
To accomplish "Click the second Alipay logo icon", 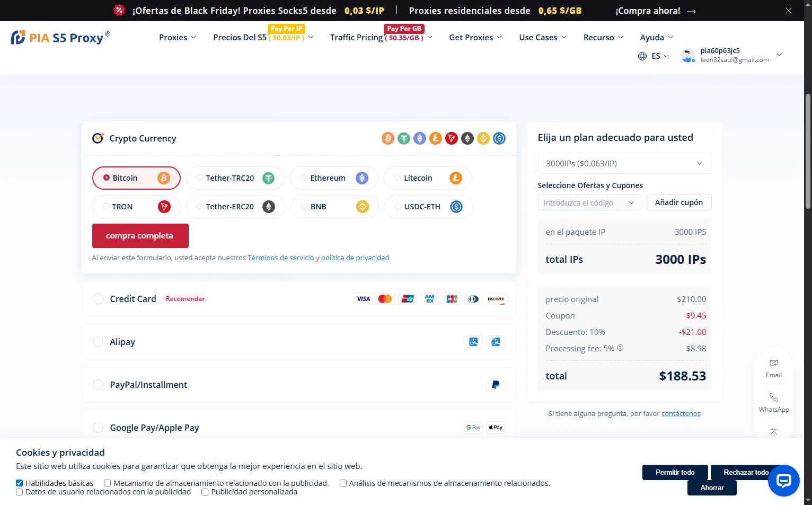I will click(496, 342).
